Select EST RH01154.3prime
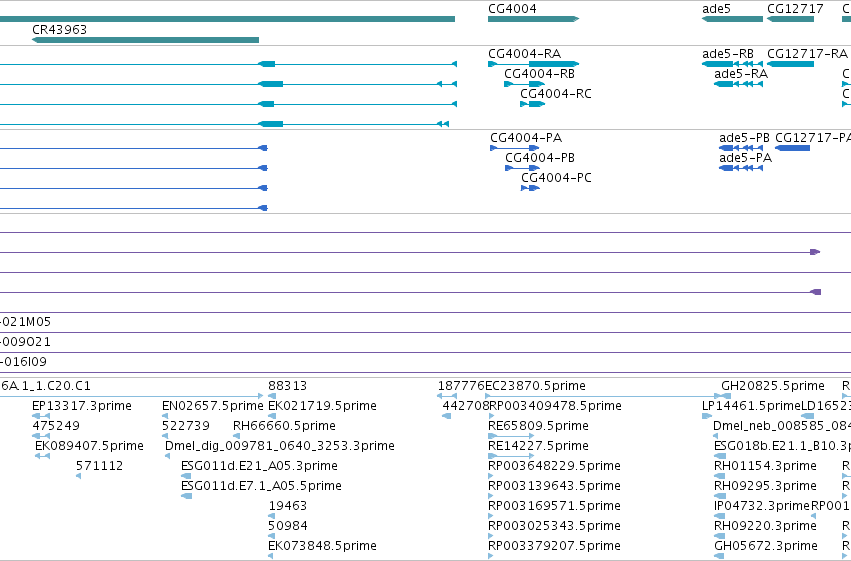Viewport: 851px width, 561px height. (765, 466)
